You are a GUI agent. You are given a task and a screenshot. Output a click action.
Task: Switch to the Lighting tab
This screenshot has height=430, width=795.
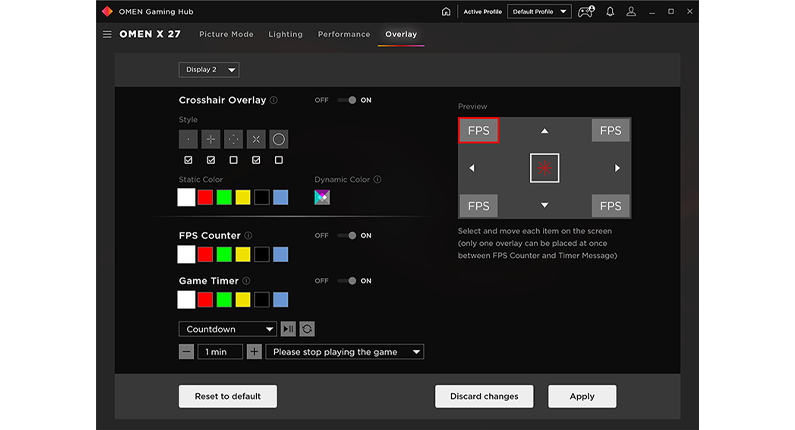(285, 34)
